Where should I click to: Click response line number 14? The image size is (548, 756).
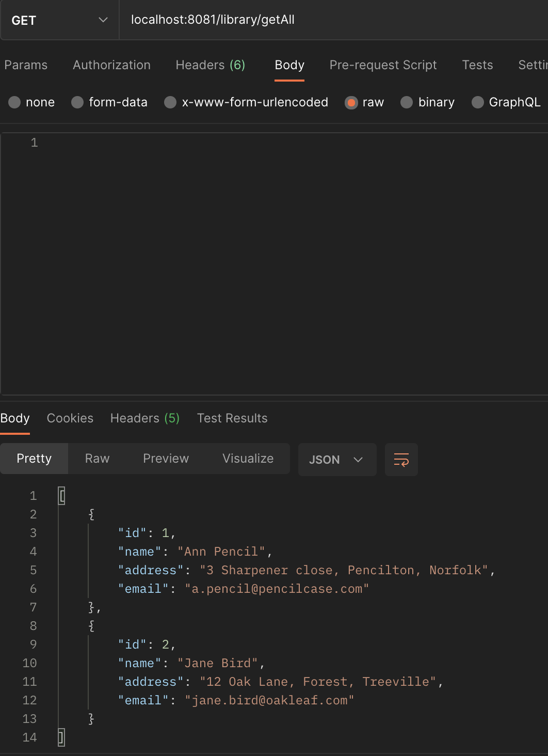tap(29, 737)
